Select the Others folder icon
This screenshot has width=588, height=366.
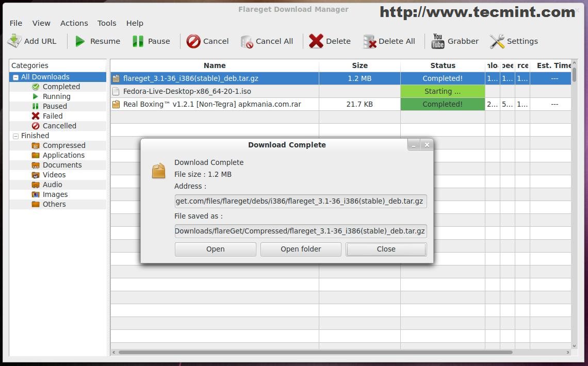pos(36,204)
